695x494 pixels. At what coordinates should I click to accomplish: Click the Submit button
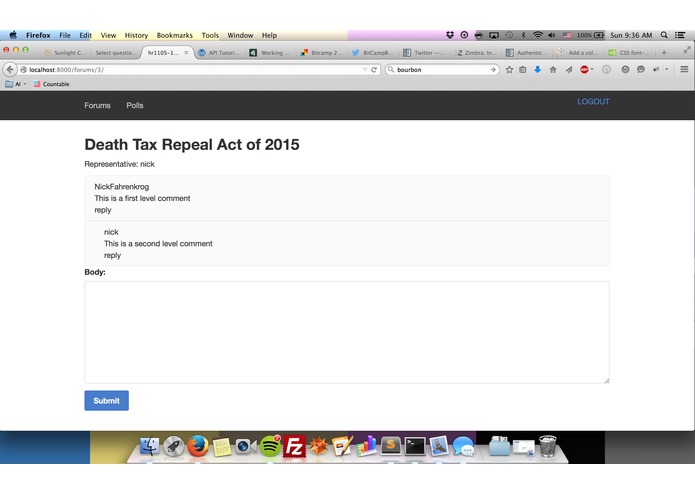(106, 401)
